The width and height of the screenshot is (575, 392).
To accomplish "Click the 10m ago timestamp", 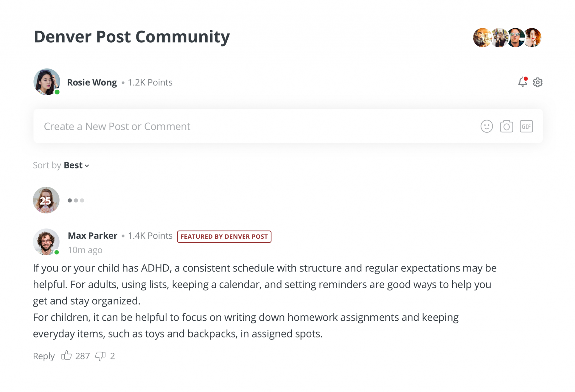I will coord(85,250).
